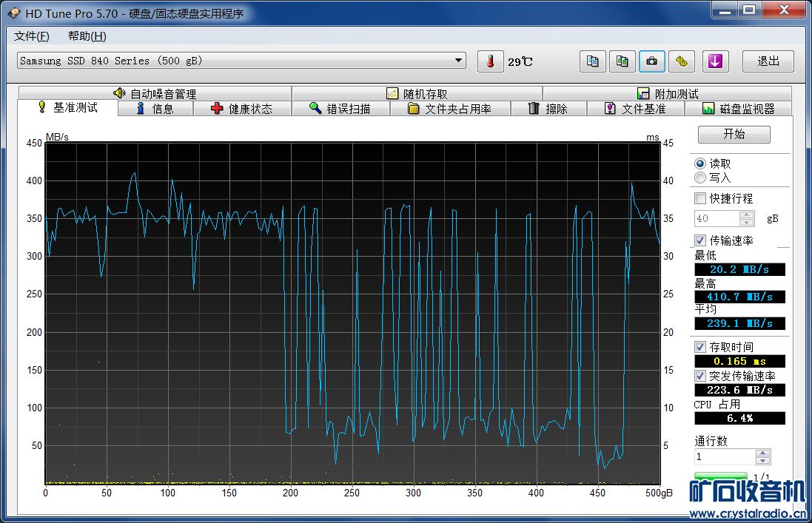The height and width of the screenshot is (523, 812).
Task: Expand the Samsung SSD 840 drive dropdown
Action: (x=458, y=61)
